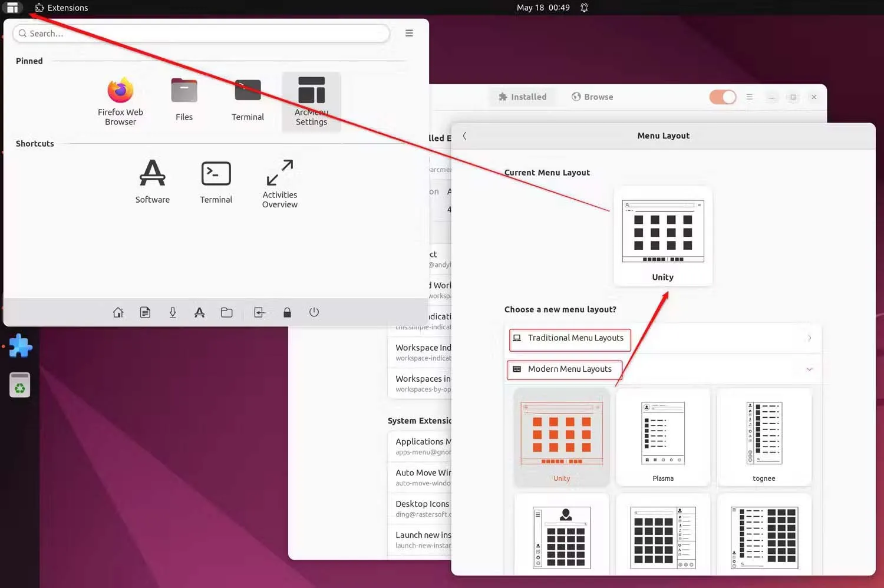Image resolution: width=884 pixels, height=588 pixels.
Task: Open ArcMenu Settings pinned icon
Action: point(311,101)
